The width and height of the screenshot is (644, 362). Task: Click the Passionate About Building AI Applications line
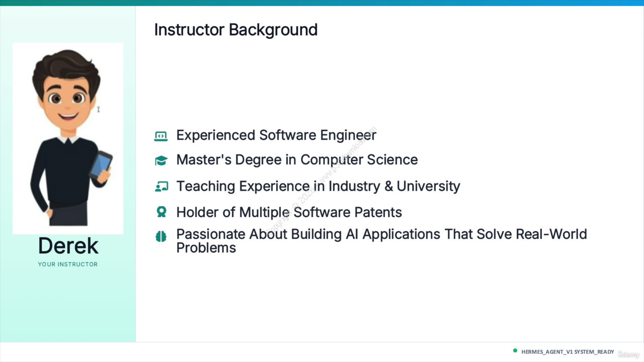pos(381,241)
